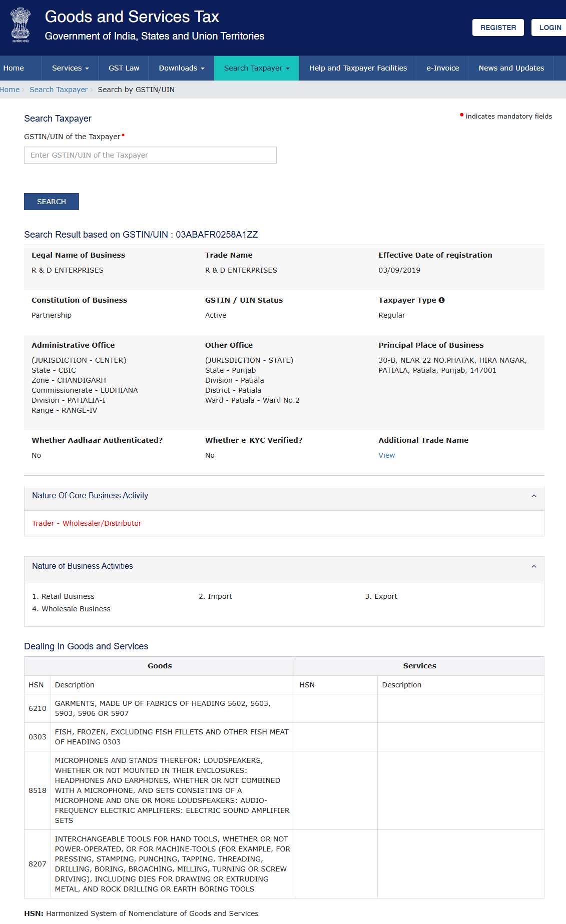This screenshot has width=566, height=924.
Task: Click the Services table column header
Action: pyautogui.click(x=419, y=666)
